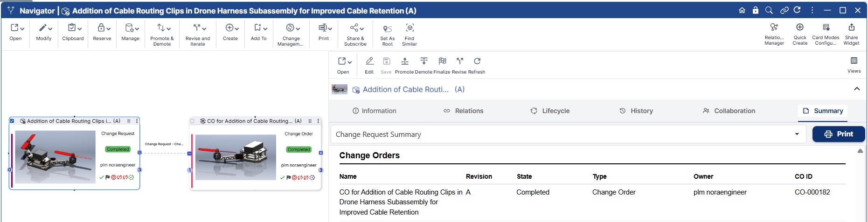868x222 pixels.
Task: Open the Addition of Cable Routi... link
Action: 405,89
